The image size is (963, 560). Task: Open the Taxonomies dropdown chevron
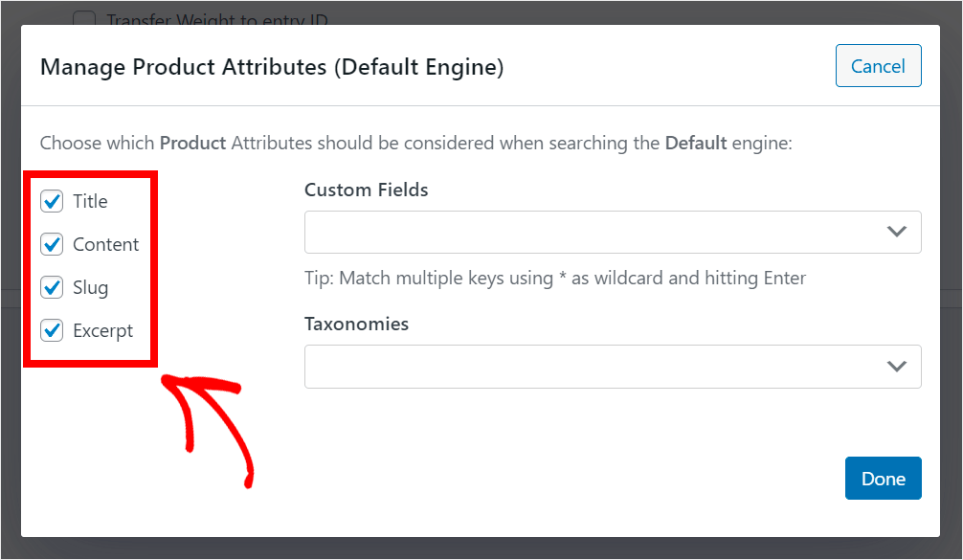(896, 366)
